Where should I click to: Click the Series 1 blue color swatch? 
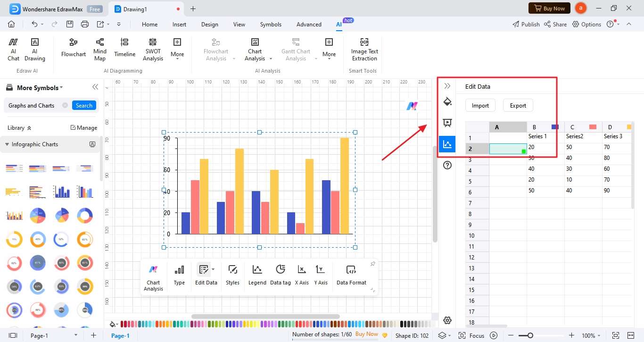[x=555, y=127]
